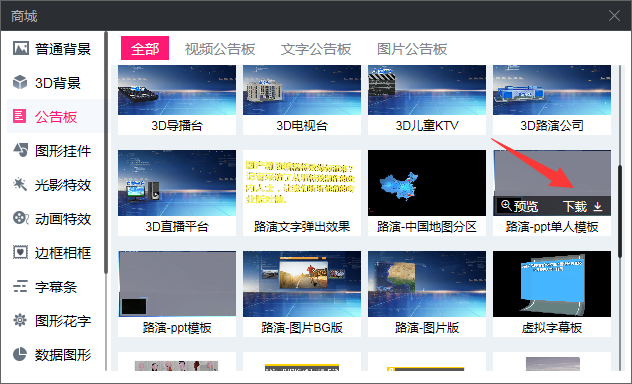Open the 图形花字 category
This screenshot has width=632, height=384.
pyautogui.click(x=55, y=320)
